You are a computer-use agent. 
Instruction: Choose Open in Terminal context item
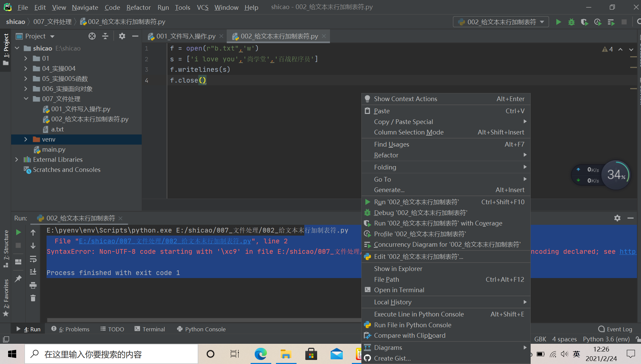click(446, 290)
